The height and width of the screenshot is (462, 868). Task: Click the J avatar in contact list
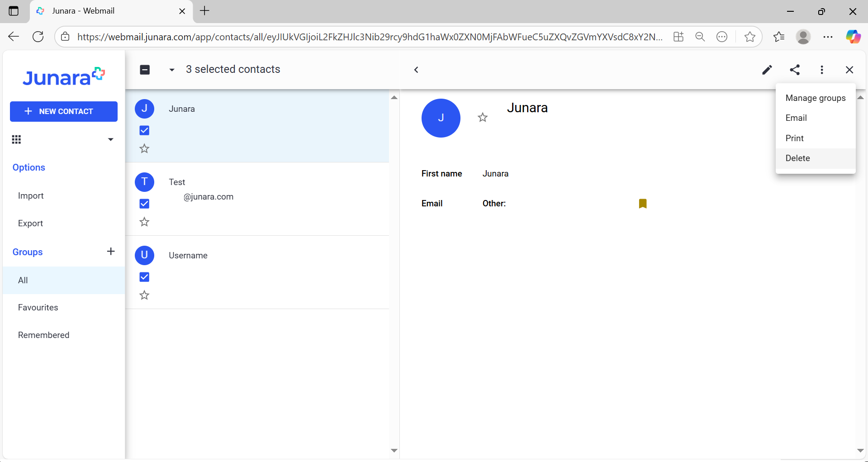tap(144, 109)
